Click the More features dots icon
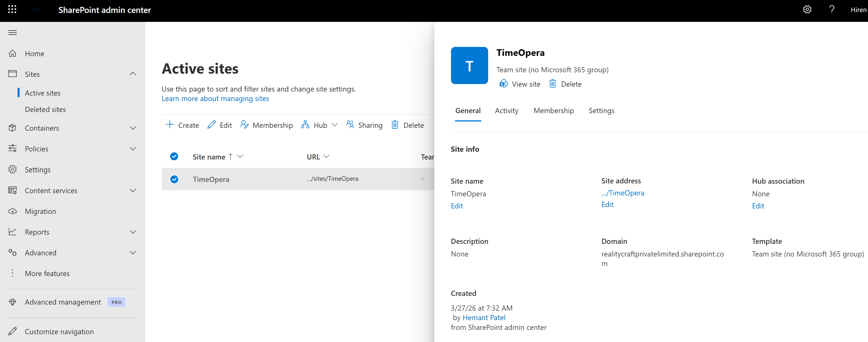Viewport: 868px width, 342px height. point(12,273)
